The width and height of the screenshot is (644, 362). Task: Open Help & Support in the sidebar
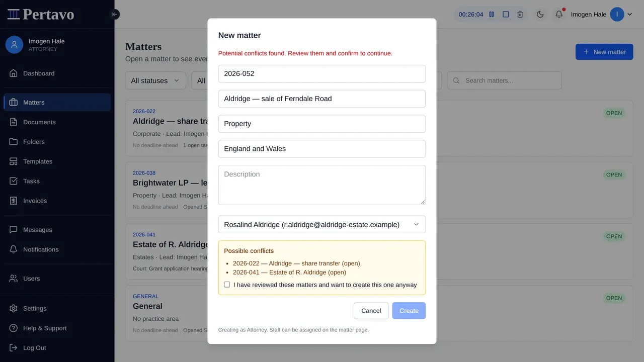pyautogui.click(x=57, y=328)
